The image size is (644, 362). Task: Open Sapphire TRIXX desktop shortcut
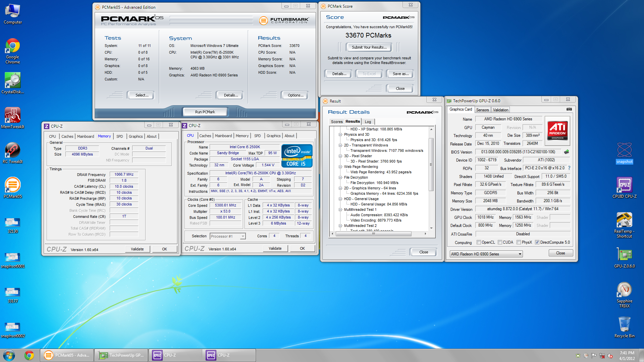click(624, 295)
